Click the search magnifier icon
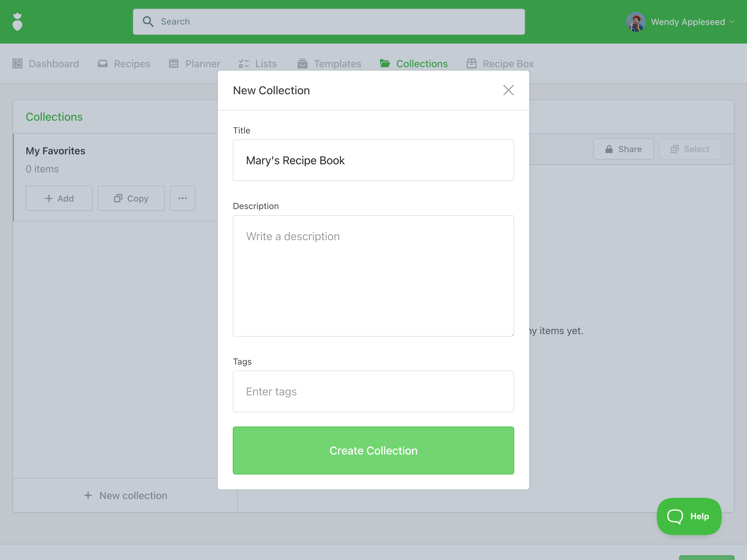 [x=148, y=21]
